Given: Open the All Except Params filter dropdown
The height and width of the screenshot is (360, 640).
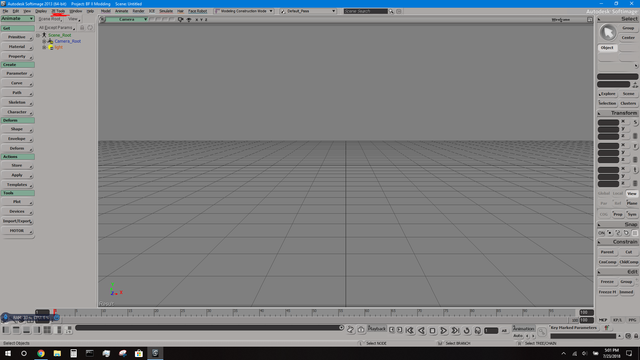Looking at the screenshot, I should coord(56,27).
